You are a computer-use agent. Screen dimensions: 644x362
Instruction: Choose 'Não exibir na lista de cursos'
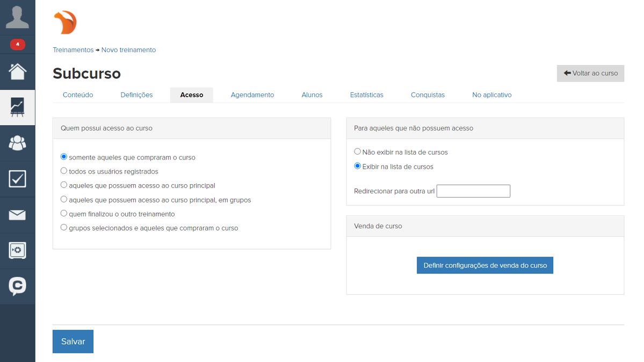tap(358, 152)
